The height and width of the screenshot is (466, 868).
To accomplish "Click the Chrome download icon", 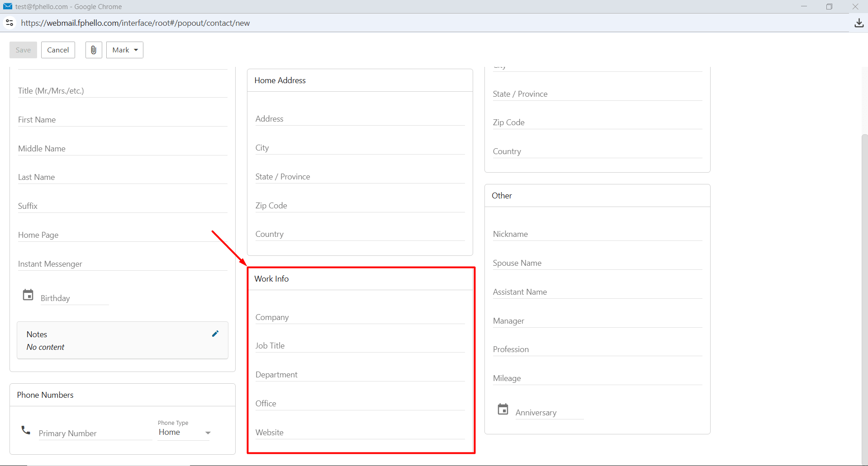I will click(859, 23).
